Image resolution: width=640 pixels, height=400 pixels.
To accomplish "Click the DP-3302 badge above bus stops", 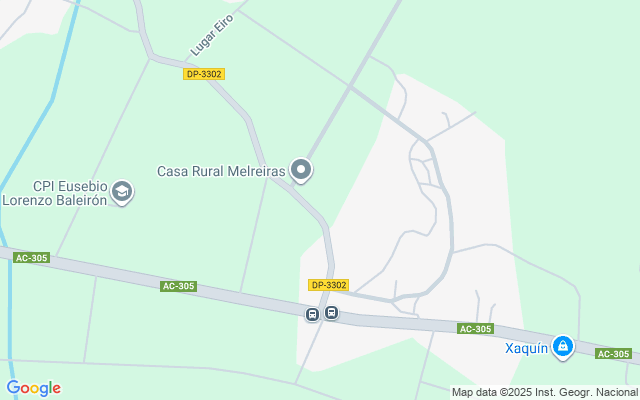I will coord(329,285).
